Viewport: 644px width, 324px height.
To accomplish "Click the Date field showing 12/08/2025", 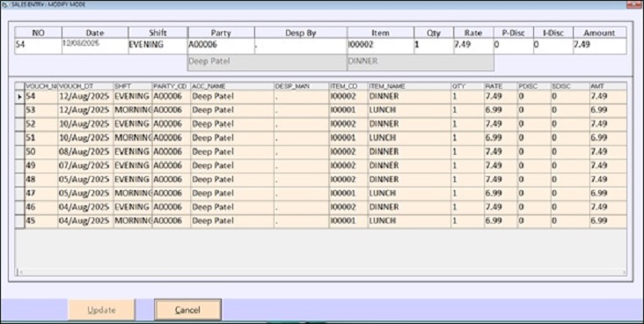I will [x=95, y=46].
